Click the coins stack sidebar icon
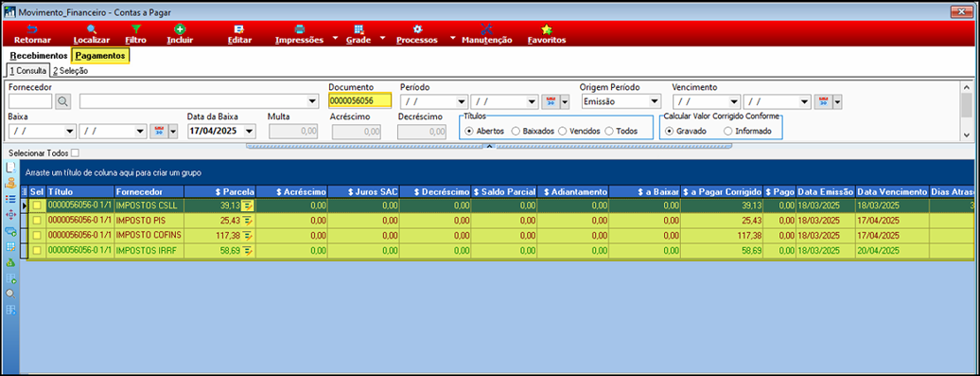980x376 pixels. [10, 184]
